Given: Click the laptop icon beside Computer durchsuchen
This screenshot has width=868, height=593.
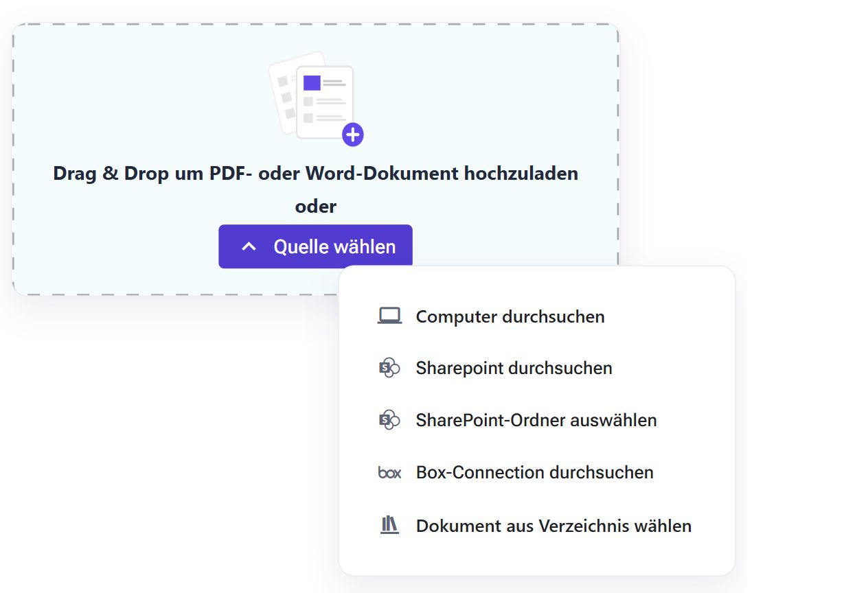Looking at the screenshot, I should click(389, 316).
